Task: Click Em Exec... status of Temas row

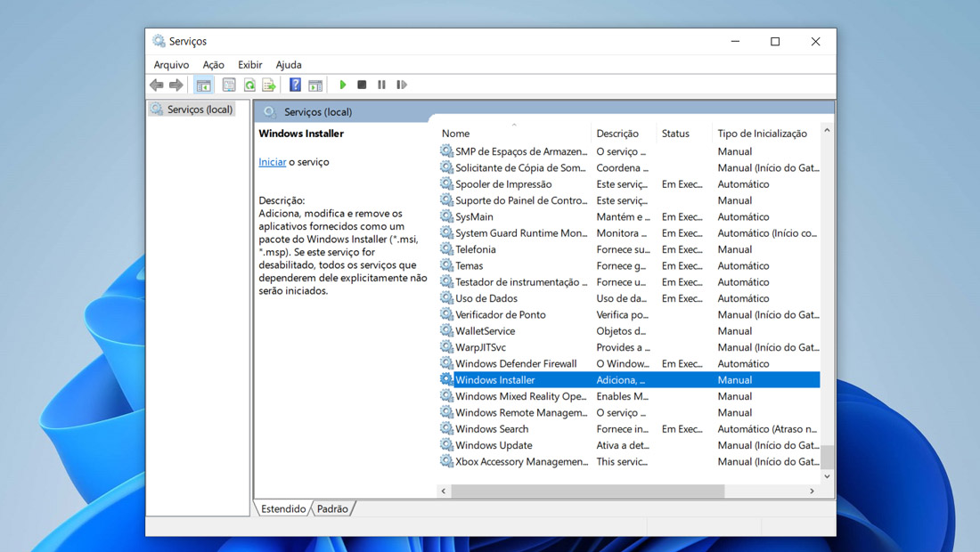Action: [682, 265]
